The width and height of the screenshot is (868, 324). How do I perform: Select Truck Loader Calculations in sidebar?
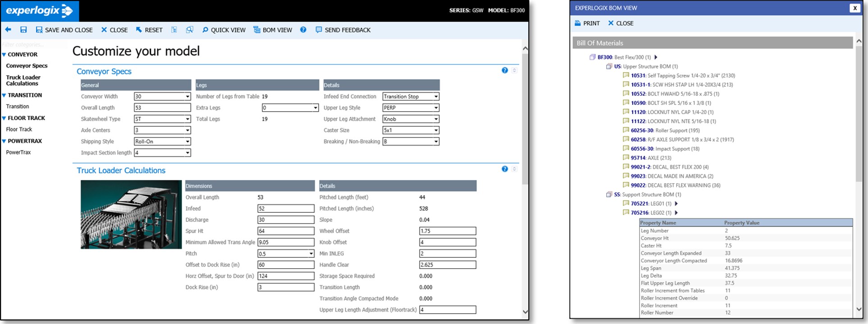23,80
